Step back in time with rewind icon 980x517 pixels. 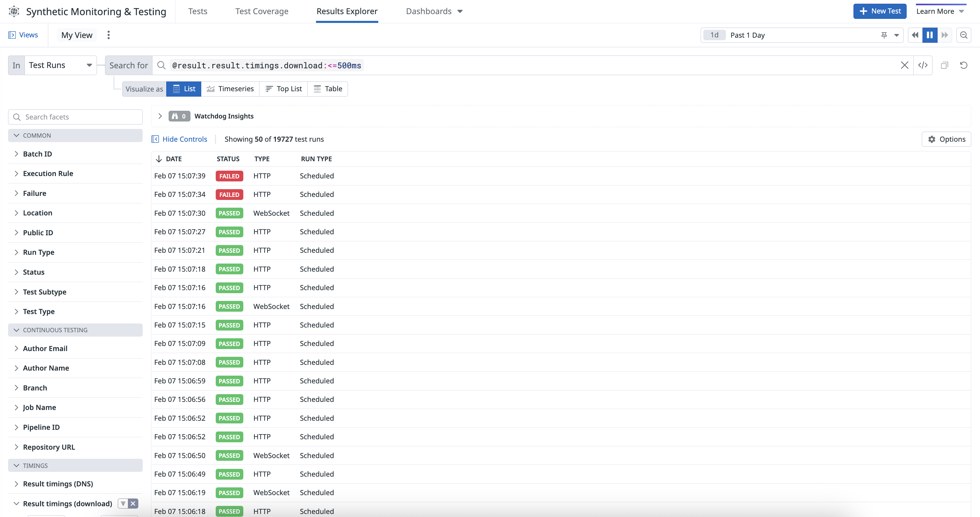(x=915, y=35)
